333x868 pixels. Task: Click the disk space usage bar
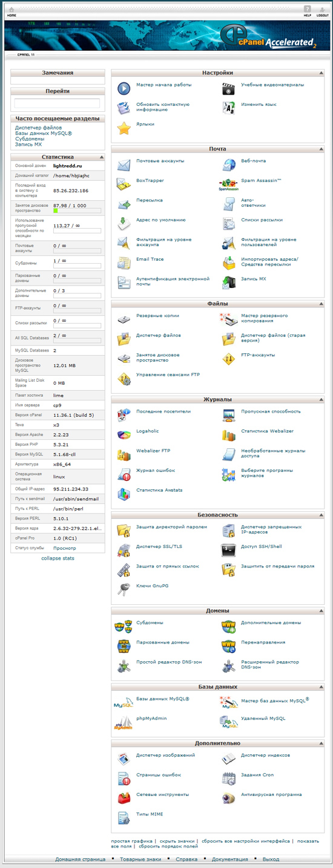pos(77,211)
